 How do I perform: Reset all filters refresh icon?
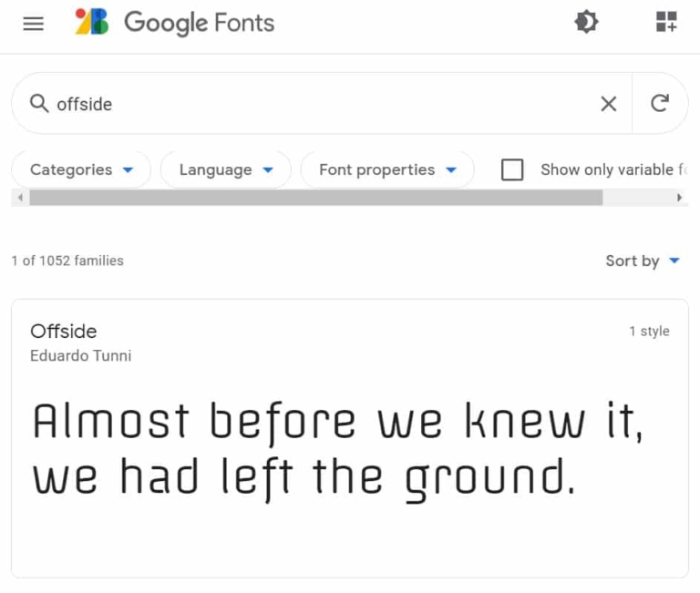[x=660, y=103]
